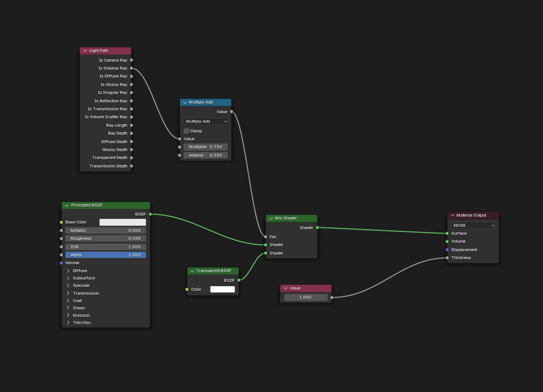Enable the Clamp checkbox

click(187, 131)
